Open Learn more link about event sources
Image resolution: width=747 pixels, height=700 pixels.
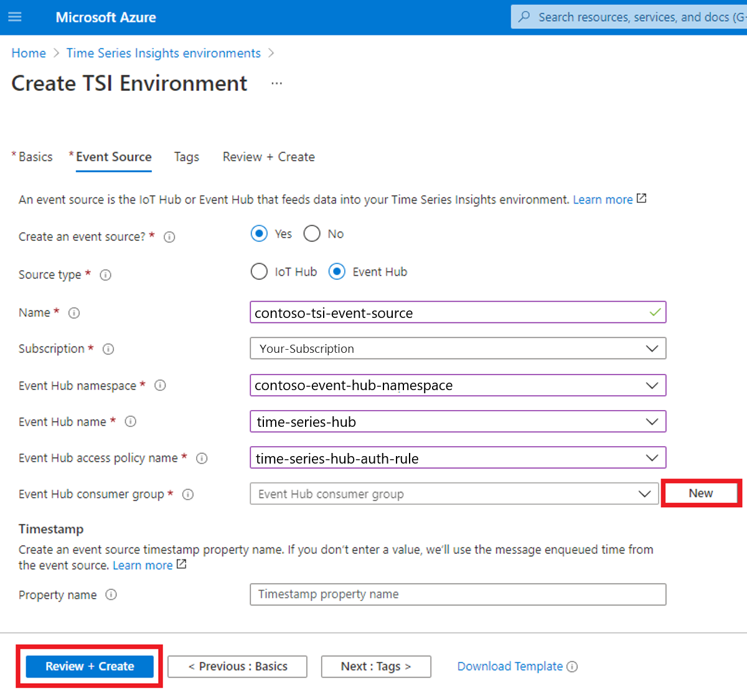603,199
